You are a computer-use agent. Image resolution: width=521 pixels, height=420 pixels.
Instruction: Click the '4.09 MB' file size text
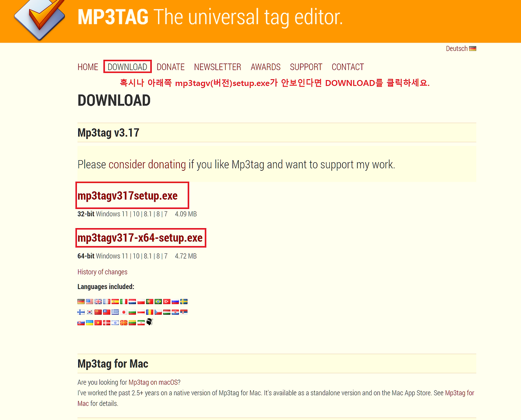[x=186, y=214]
